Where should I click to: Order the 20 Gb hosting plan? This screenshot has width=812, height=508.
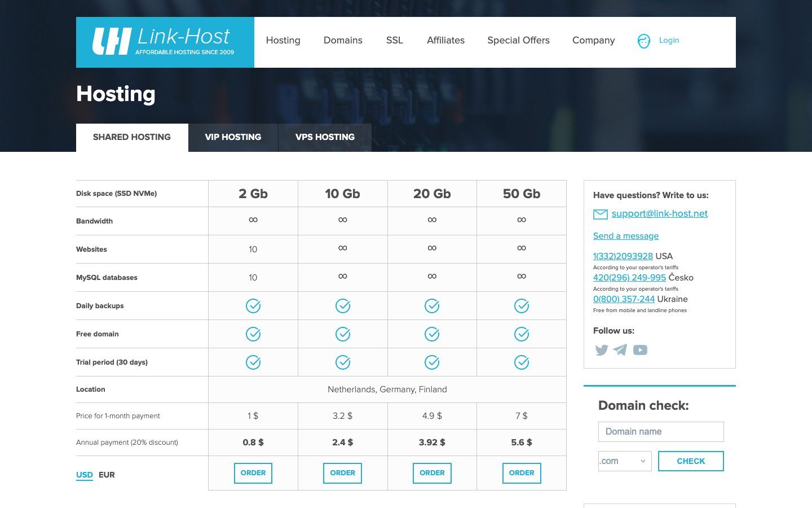432,473
